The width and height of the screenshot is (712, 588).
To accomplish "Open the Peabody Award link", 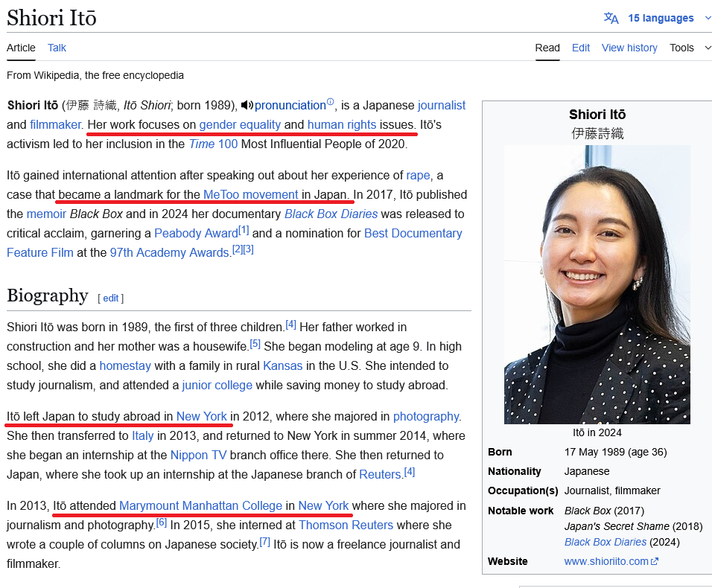I will (x=196, y=234).
